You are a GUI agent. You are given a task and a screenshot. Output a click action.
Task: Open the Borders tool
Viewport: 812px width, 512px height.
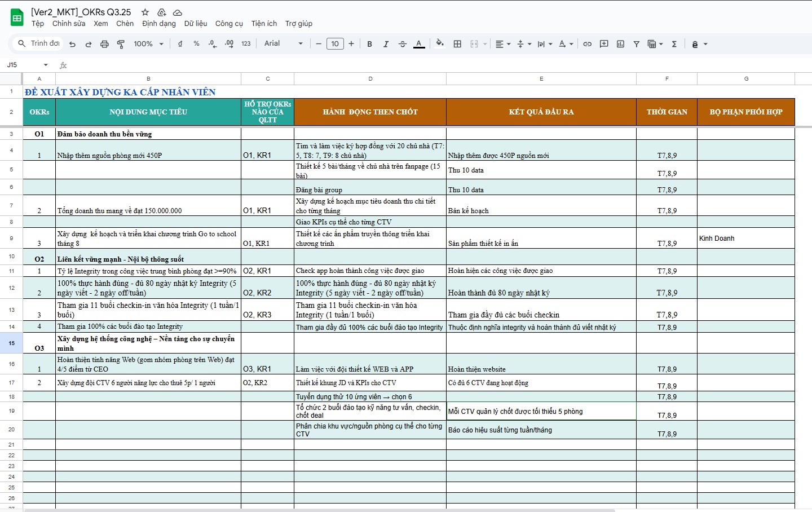[457, 44]
